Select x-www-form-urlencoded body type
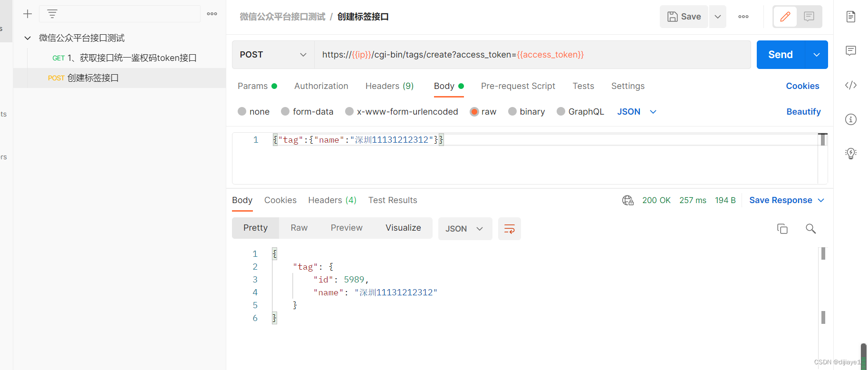 coord(349,111)
